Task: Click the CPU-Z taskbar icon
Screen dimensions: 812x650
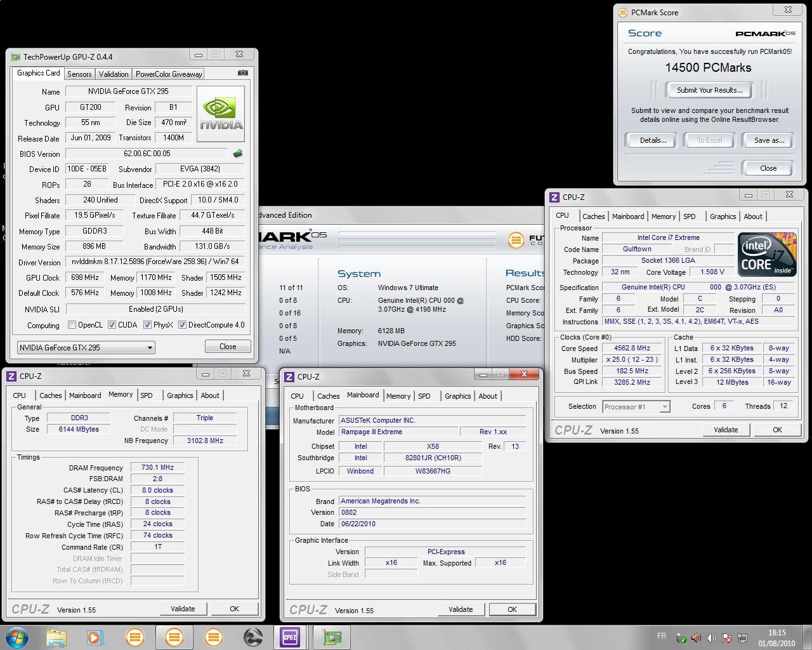Action: click(x=290, y=637)
